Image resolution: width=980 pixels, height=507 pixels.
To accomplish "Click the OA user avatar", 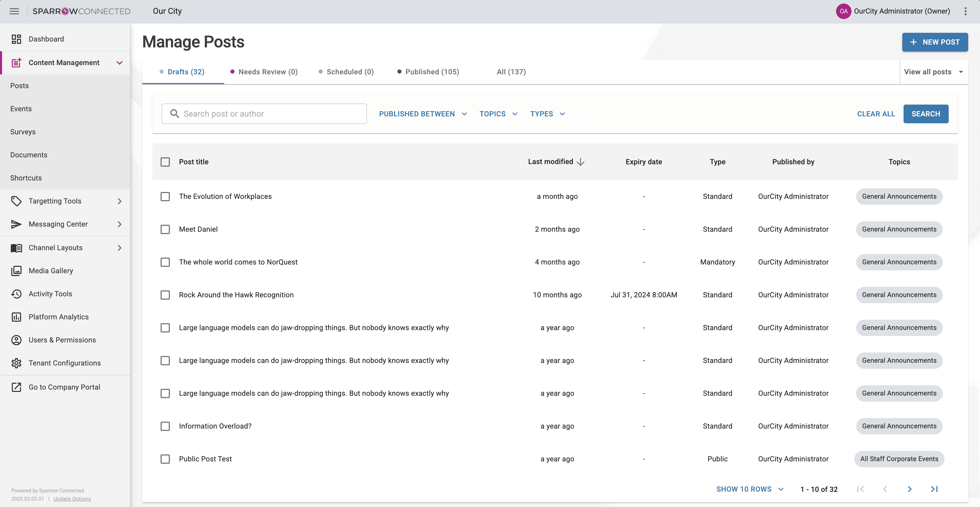I will pos(844,11).
